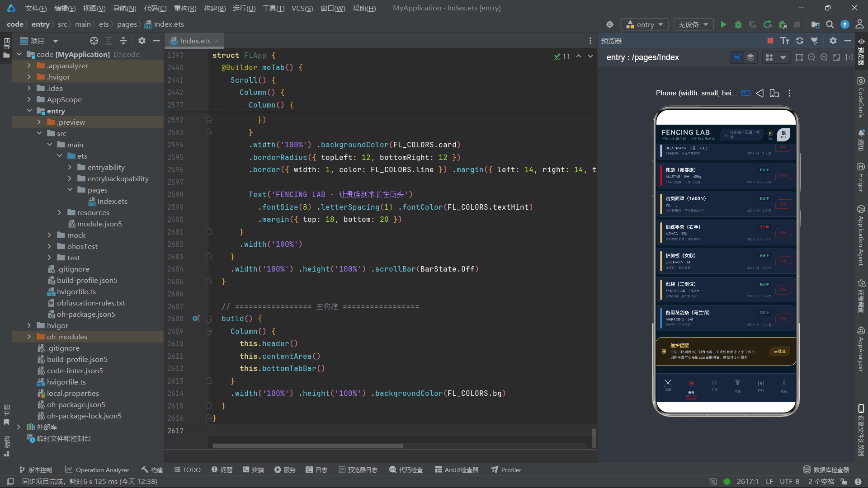Run the entry module with green play button

tap(723, 24)
